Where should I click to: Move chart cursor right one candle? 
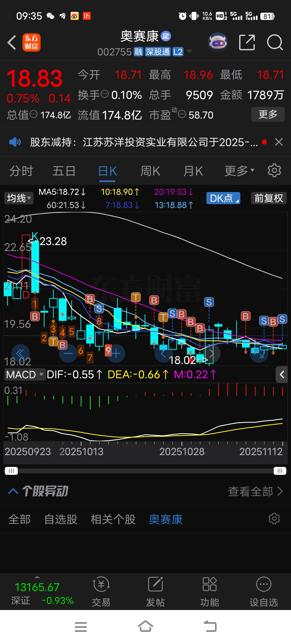(212, 353)
